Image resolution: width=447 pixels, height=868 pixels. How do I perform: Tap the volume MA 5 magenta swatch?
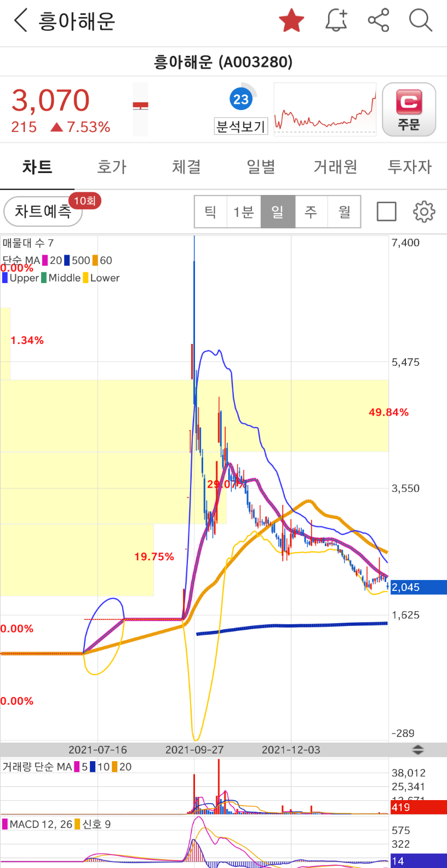(77, 767)
